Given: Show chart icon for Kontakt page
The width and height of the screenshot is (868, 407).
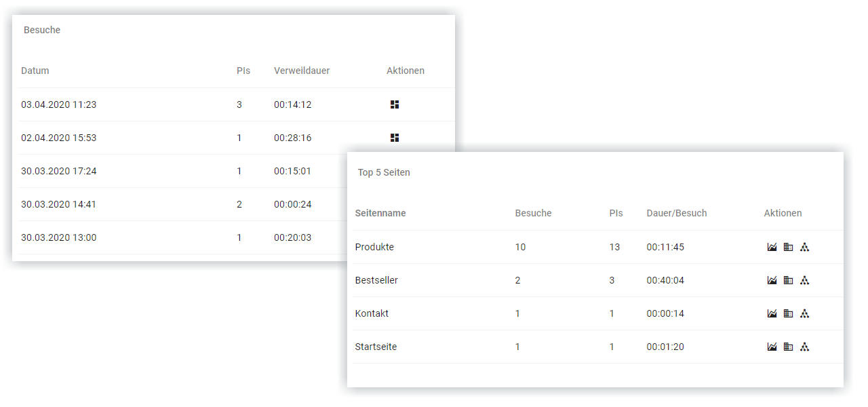Looking at the screenshot, I should pyautogui.click(x=772, y=313).
